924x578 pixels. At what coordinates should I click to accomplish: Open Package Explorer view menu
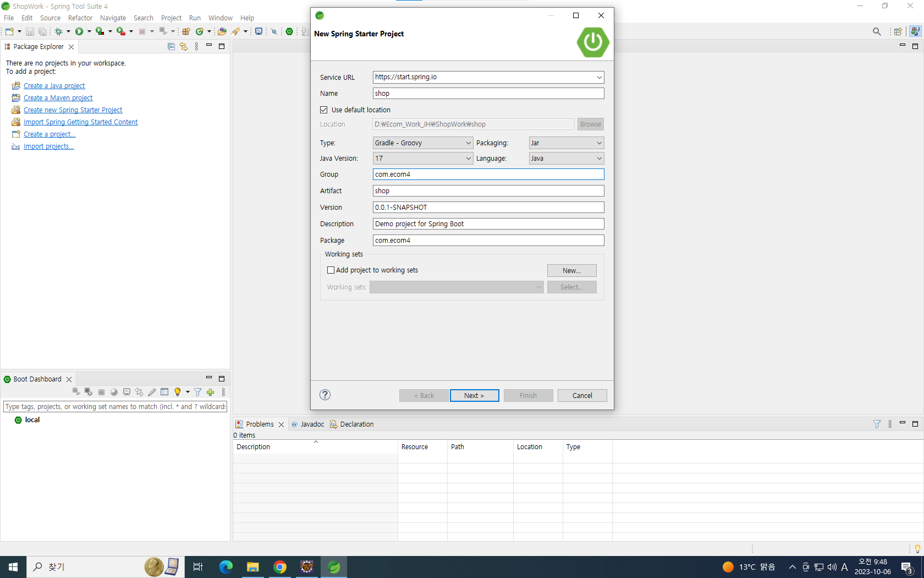196,47
